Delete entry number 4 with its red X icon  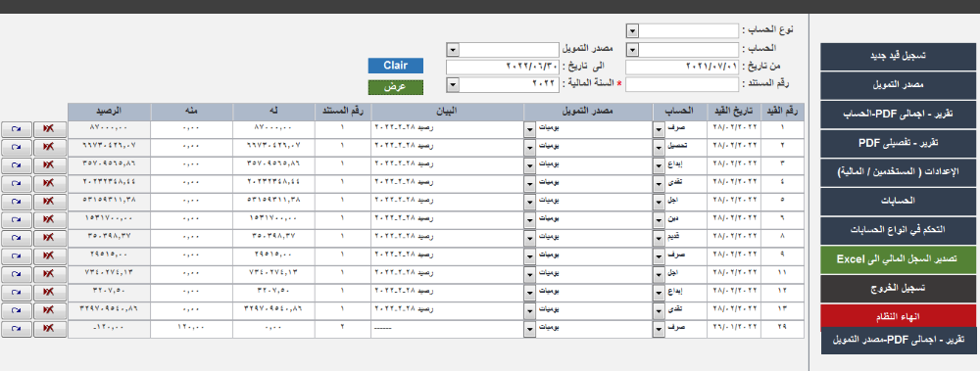pos(49,184)
